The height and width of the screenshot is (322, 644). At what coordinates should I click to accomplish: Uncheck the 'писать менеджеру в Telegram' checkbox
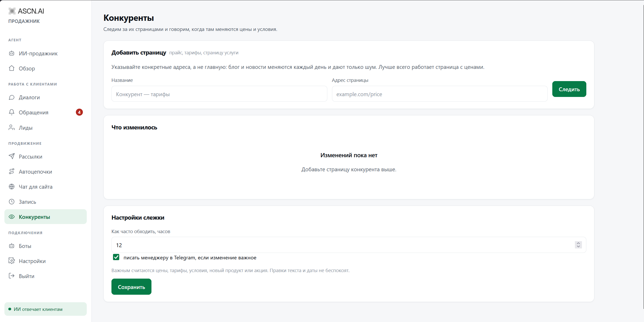tap(116, 257)
